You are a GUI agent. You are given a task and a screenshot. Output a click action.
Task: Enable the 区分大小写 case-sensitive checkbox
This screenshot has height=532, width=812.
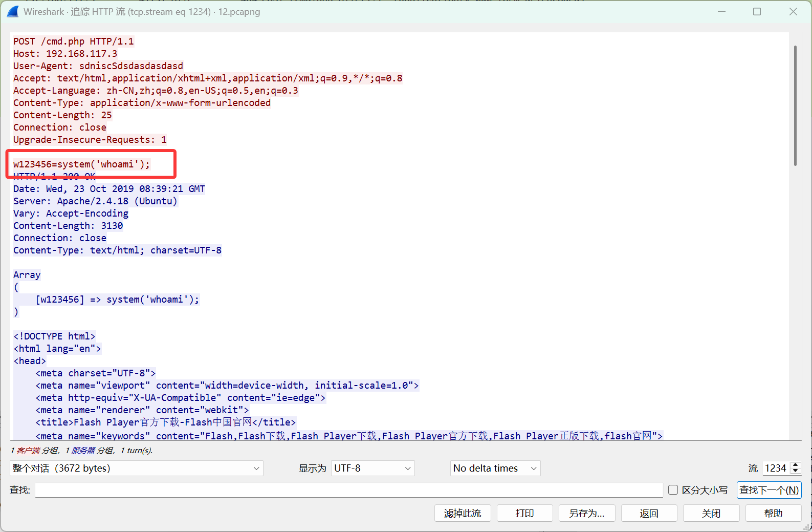click(673, 490)
